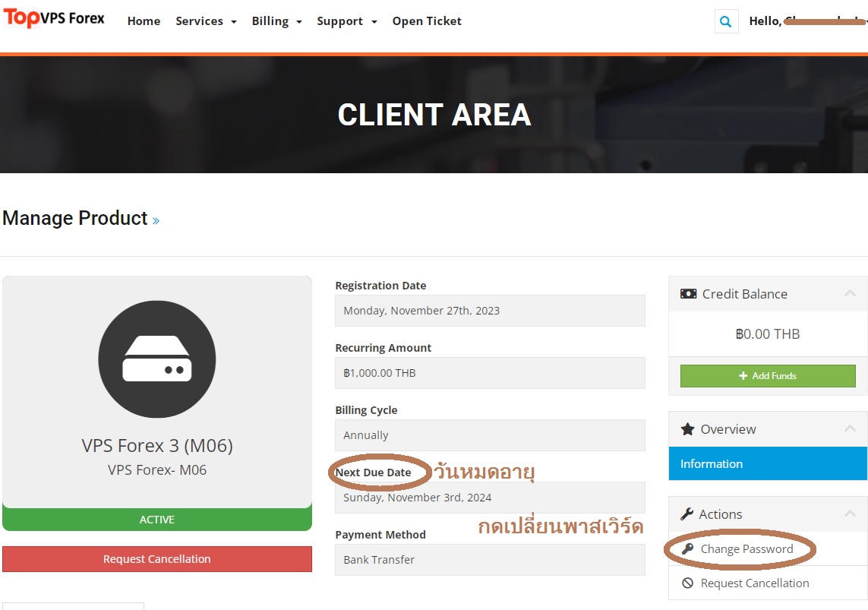Click the Change Password link
This screenshot has width=868, height=610.
tap(746, 548)
